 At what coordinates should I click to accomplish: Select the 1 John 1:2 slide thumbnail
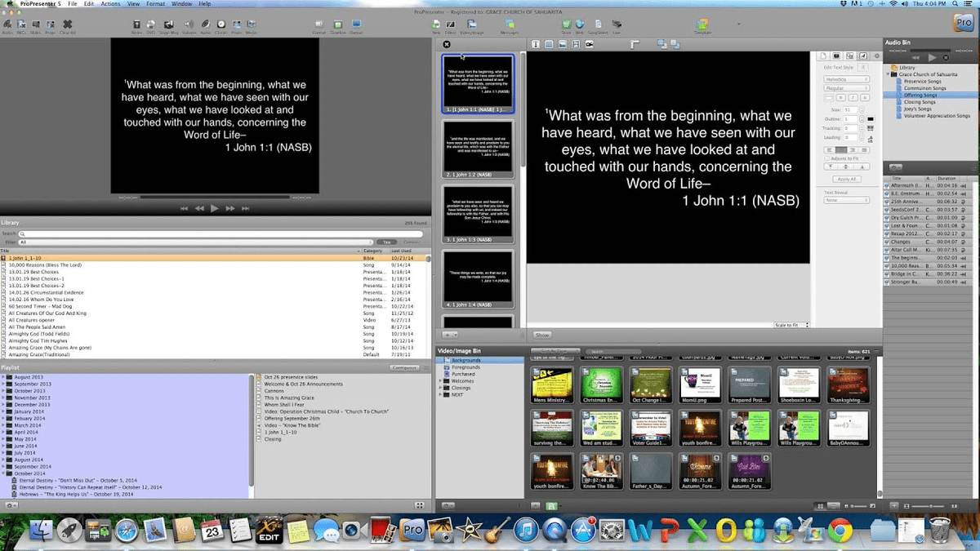478,150
